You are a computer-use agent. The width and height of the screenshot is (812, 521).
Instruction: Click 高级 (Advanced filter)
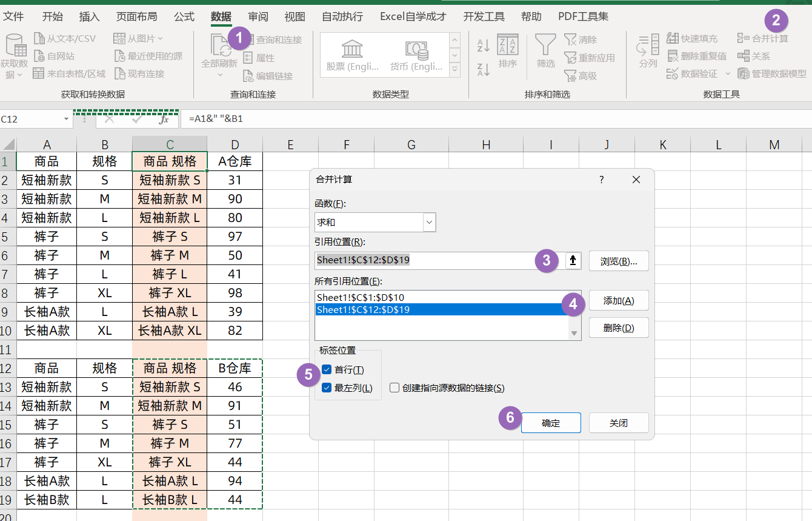click(x=581, y=76)
